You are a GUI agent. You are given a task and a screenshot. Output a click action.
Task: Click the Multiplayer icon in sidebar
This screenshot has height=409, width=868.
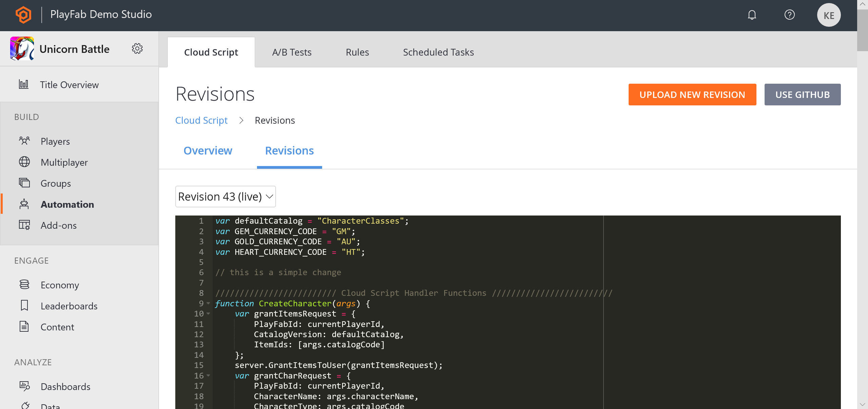[x=24, y=162]
